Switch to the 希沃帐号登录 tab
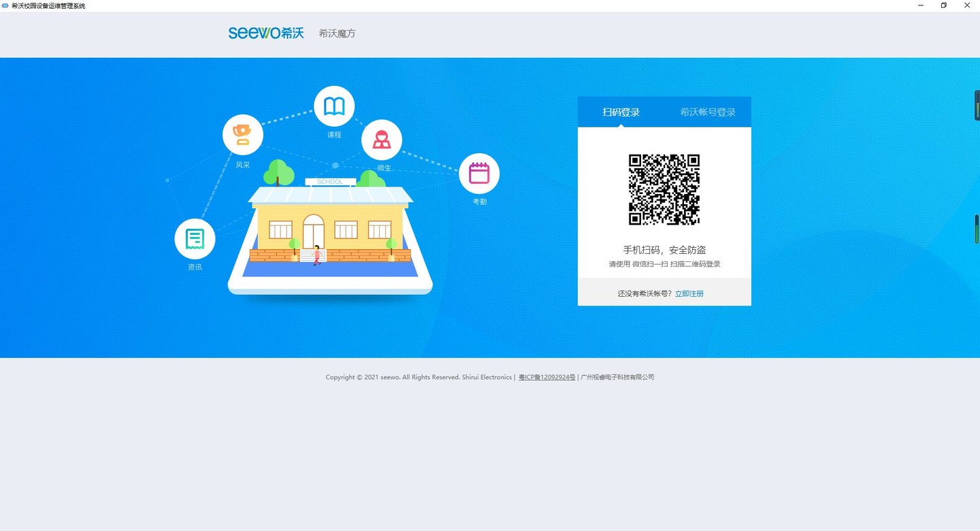This screenshot has height=531, width=980. (x=708, y=112)
